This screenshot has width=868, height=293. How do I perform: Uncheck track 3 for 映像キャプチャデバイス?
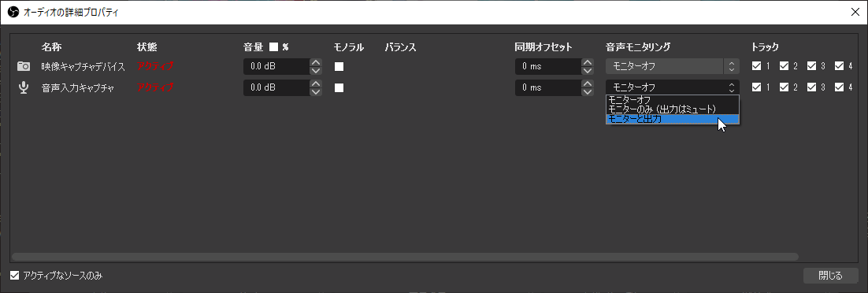(x=811, y=66)
